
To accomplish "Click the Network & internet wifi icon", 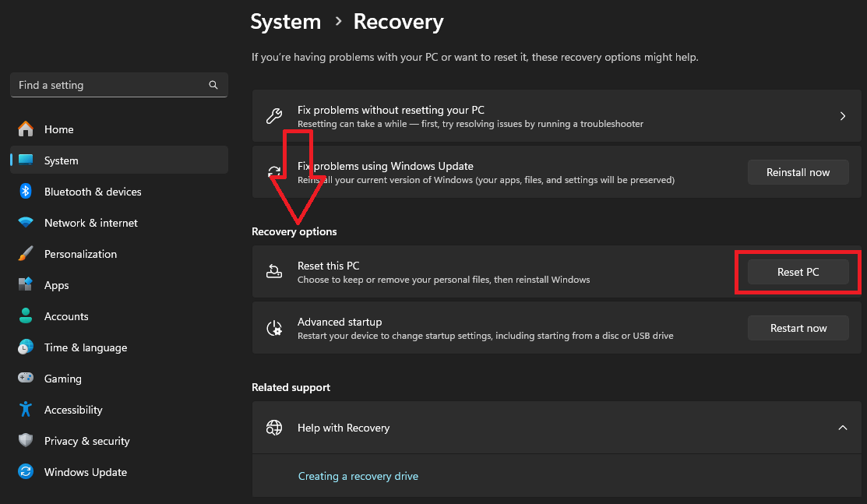I will click(x=26, y=223).
